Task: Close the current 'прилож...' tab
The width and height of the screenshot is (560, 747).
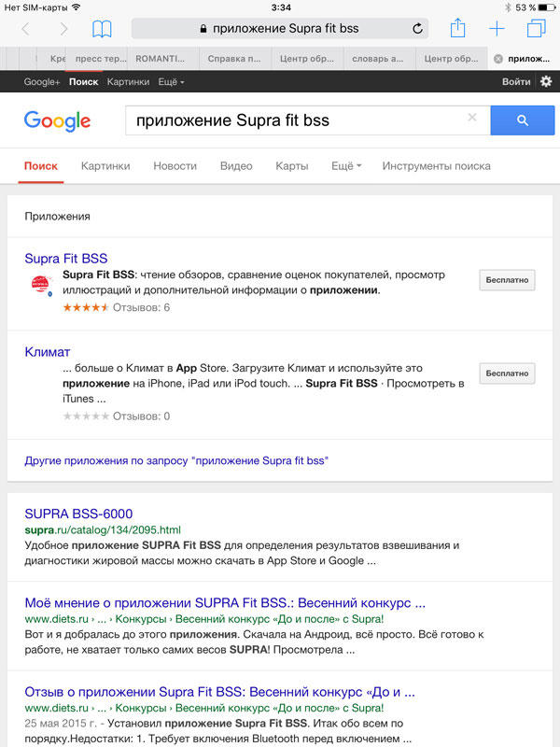Action: [x=498, y=59]
